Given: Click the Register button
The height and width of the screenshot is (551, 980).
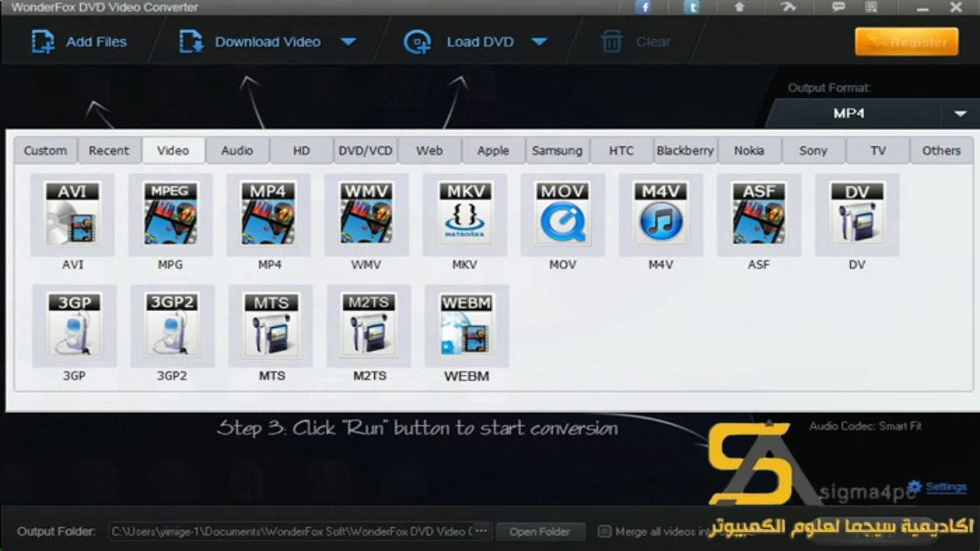Looking at the screenshot, I should pyautogui.click(x=906, y=42).
